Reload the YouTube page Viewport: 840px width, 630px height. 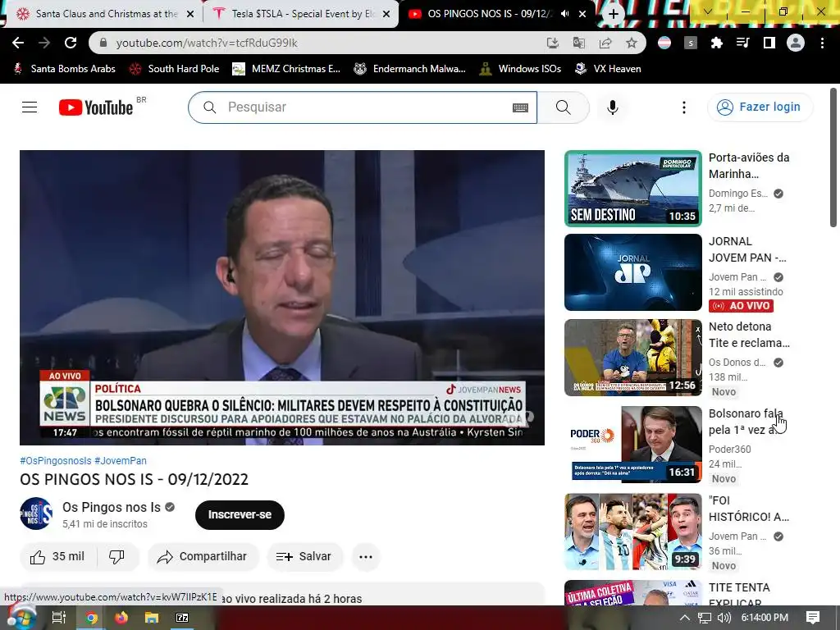pos(71,43)
